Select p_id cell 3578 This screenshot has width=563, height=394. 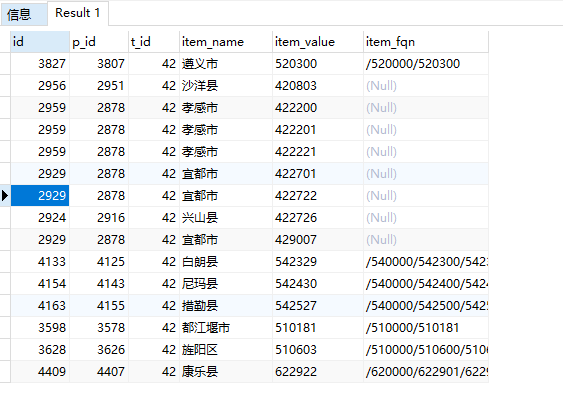point(99,328)
